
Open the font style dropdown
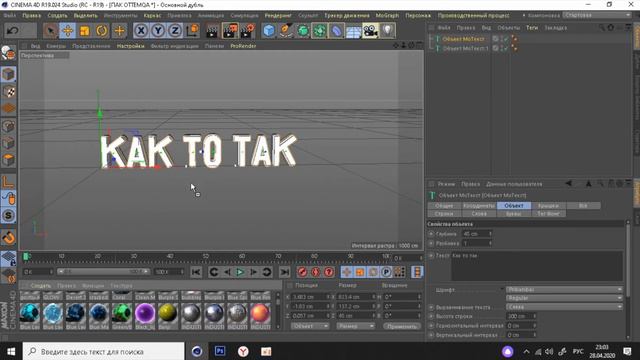point(564,298)
